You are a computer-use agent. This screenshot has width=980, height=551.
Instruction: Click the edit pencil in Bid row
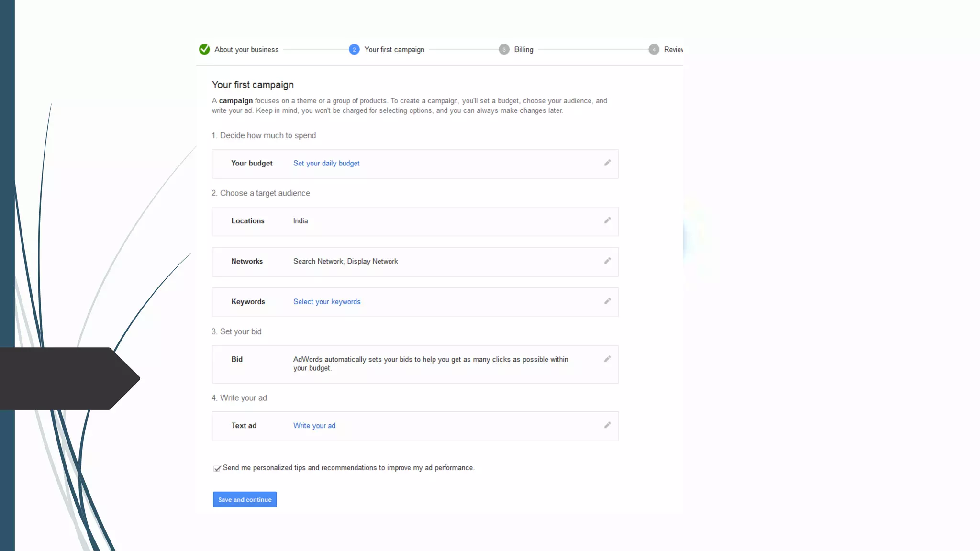tap(607, 359)
